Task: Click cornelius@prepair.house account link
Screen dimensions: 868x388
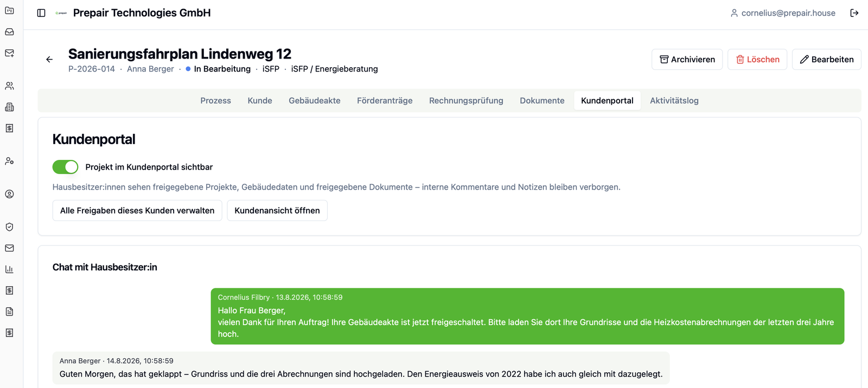Action: point(788,13)
